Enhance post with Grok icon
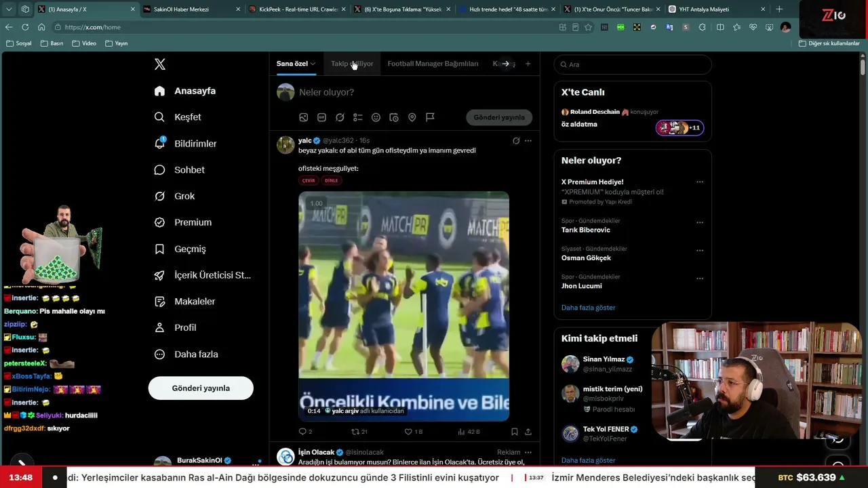The image size is (868, 488). click(x=340, y=117)
